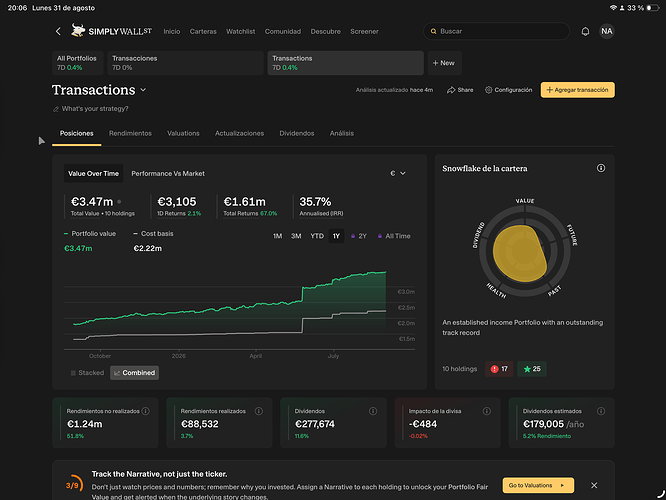Toggle the Portfolio value legend

(90, 234)
